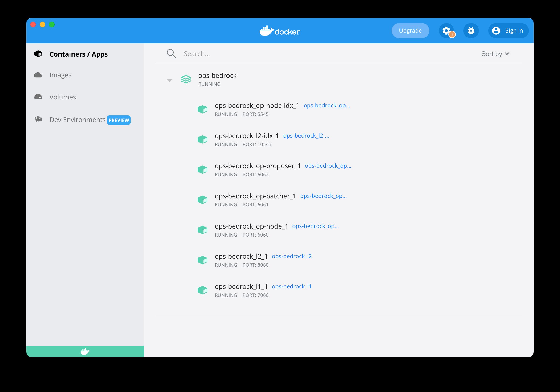The image size is (560, 392).
Task: Click container icon for ops-bedrock_l2_1
Action: click(202, 260)
